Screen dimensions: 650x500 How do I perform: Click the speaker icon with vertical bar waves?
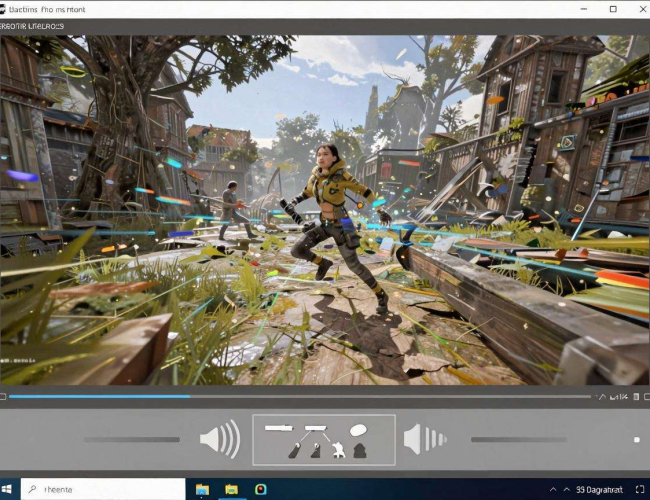(425, 439)
